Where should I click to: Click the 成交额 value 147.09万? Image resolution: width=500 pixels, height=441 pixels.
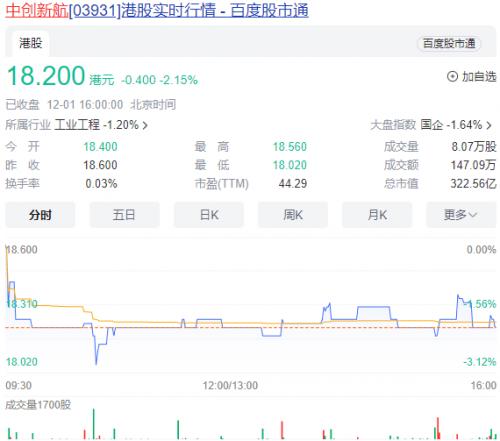[x=473, y=165]
